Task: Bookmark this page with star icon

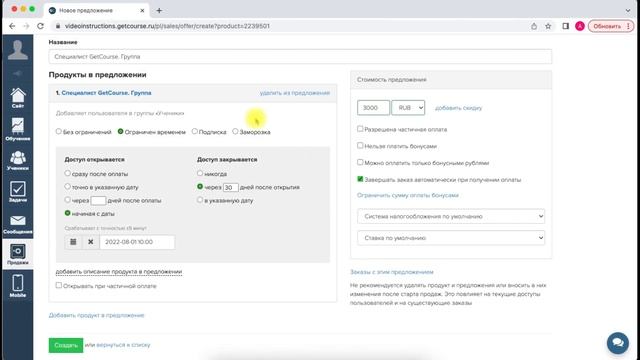Action: (x=548, y=26)
